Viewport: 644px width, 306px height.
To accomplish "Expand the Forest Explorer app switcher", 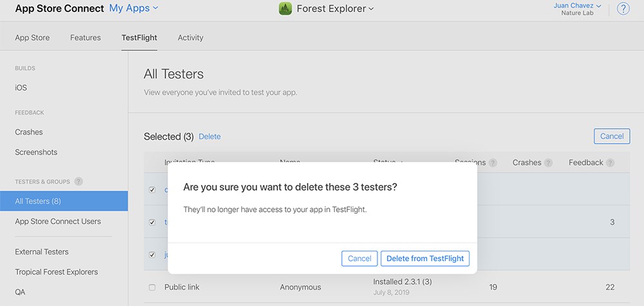I will [x=335, y=8].
